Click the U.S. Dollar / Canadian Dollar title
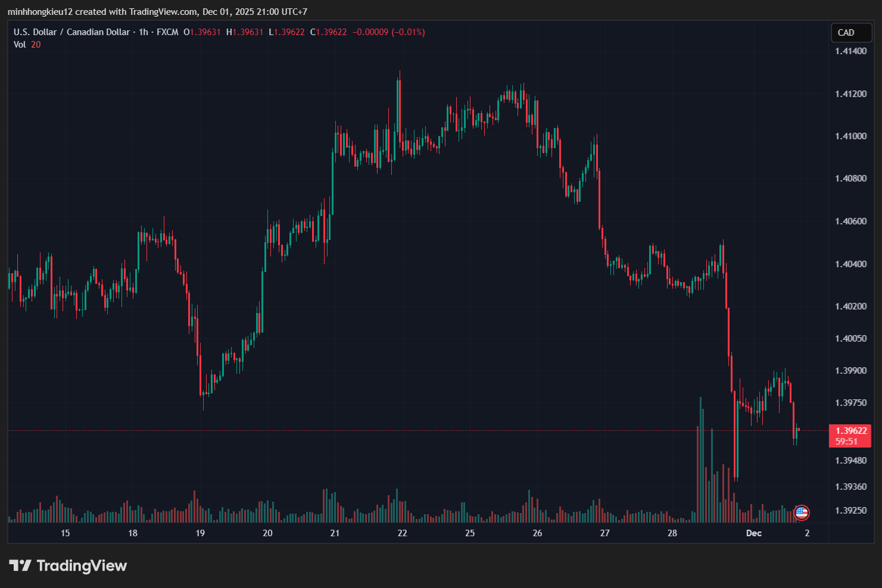The height and width of the screenshot is (588, 882). (71, 32)
